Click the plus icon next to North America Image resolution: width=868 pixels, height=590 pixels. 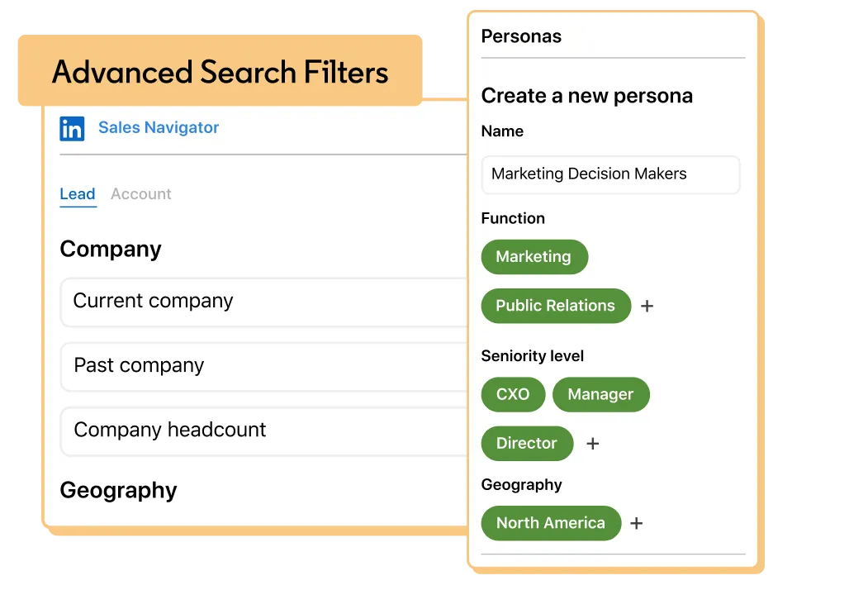tap(637, 523)
